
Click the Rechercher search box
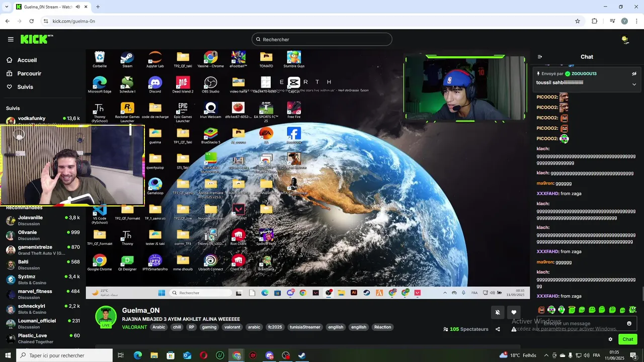coord(322,39)
